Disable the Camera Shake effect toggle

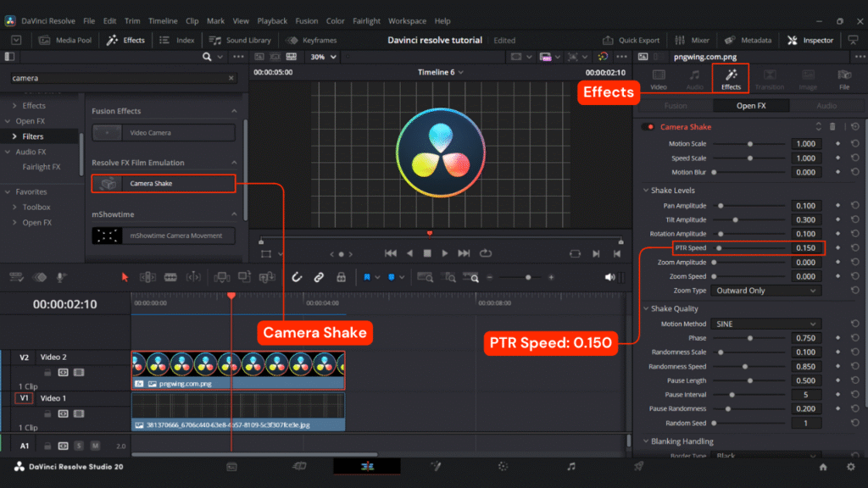pyautogui.click(x=649, y=127)
